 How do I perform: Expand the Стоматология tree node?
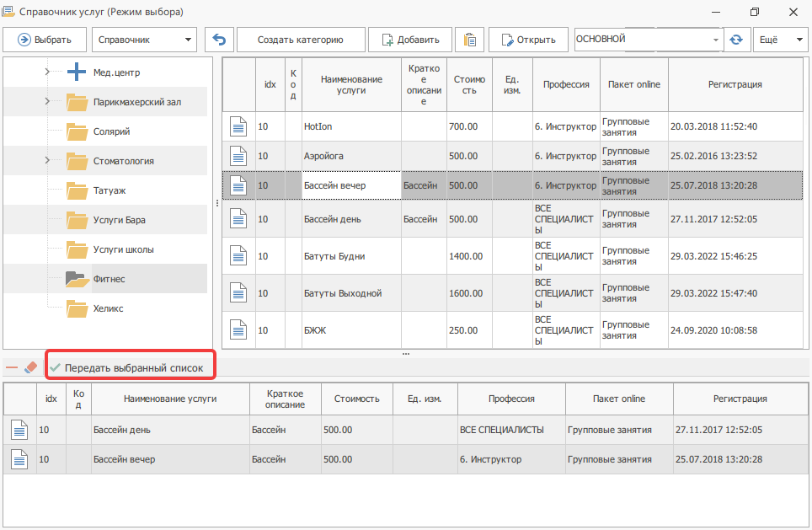(47, 161)
